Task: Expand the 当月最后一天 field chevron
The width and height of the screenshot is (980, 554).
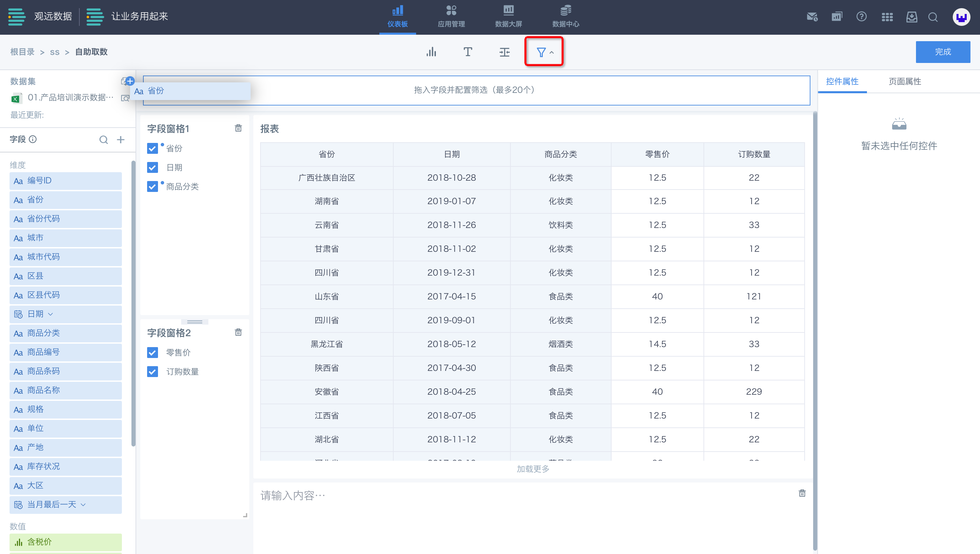Action: tap(83, 505)
